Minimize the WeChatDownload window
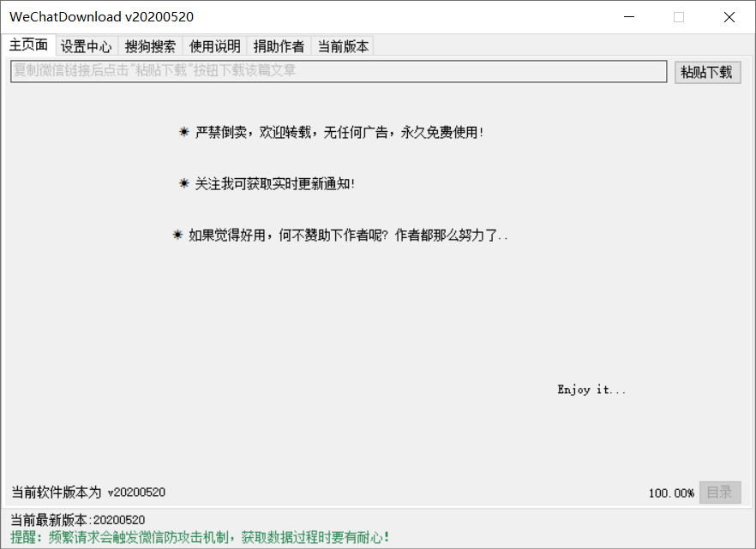The width and height of the screenshot is (756, 549). tap(629, 17)
